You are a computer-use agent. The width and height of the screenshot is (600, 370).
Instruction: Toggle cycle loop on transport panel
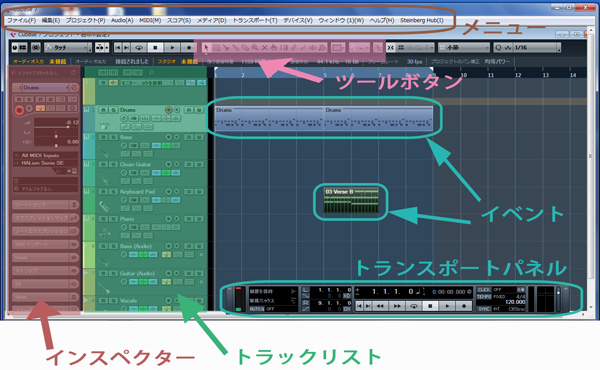pyautogui.click(x=414, y=306)
